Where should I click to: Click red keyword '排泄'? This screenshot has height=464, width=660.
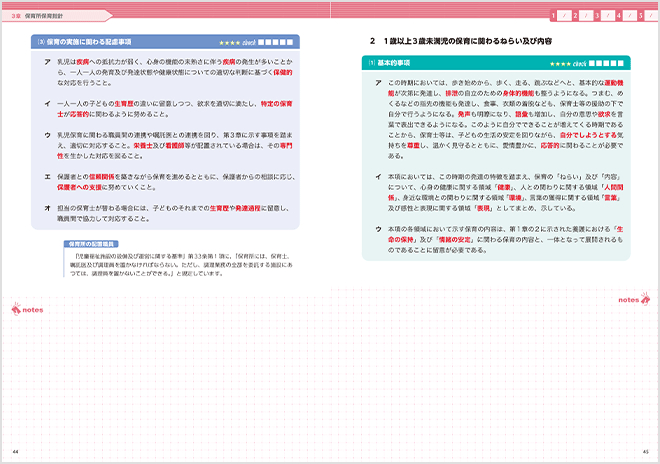(452, 93)
